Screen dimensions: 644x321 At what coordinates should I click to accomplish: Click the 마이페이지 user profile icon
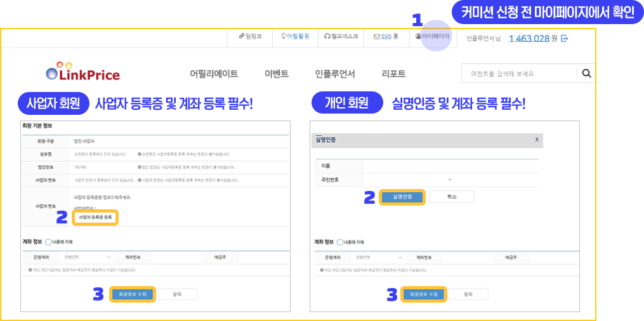(x=419, y=36)
